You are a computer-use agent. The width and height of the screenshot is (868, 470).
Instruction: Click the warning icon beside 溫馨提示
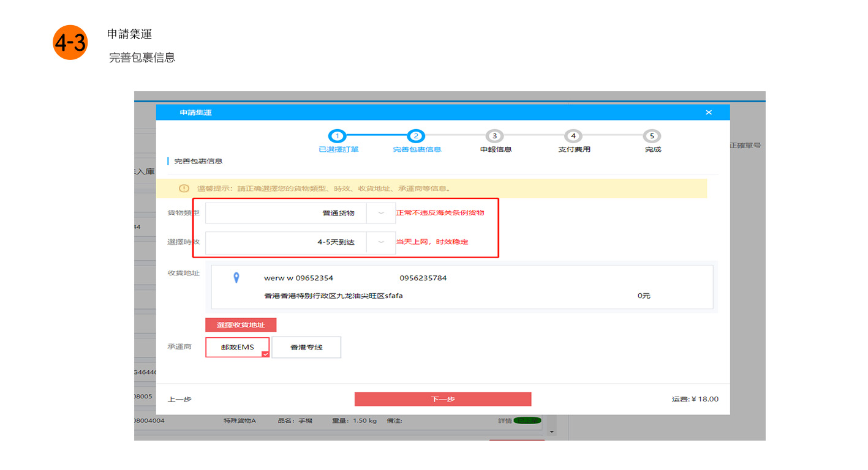pos(184,188)
